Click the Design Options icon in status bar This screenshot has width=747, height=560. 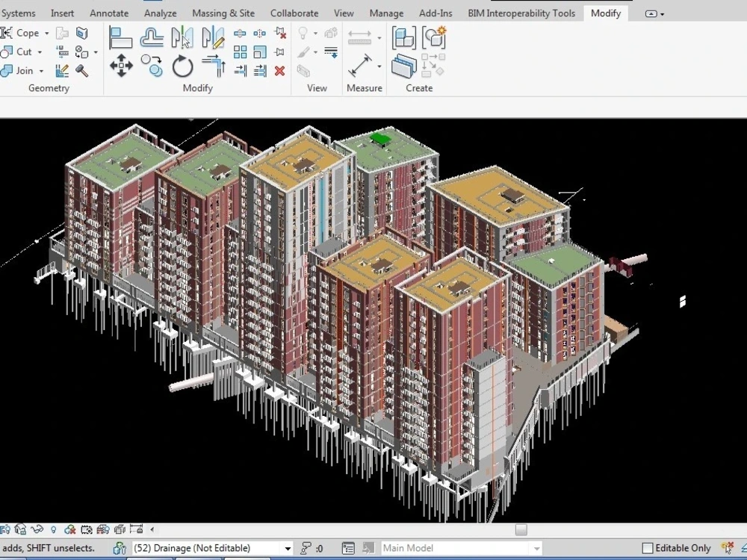point(348,548)
